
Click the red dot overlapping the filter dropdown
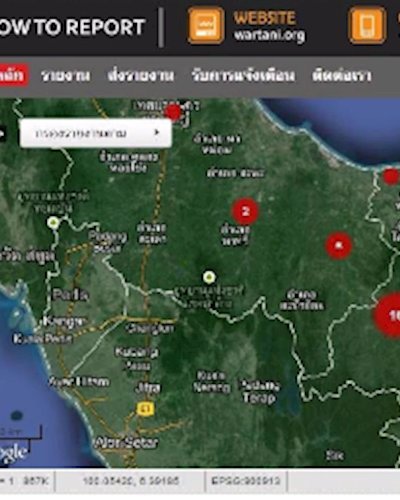pyautogui.click(x=173, y=112)
